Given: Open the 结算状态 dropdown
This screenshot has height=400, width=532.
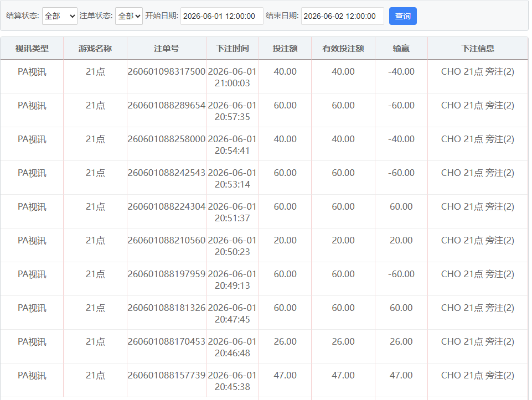Looking at the screenshot, I should (x=60, y=16).
